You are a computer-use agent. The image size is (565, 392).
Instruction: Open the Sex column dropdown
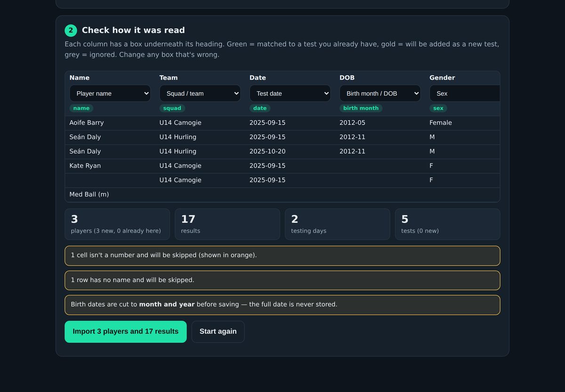point(465,93)
